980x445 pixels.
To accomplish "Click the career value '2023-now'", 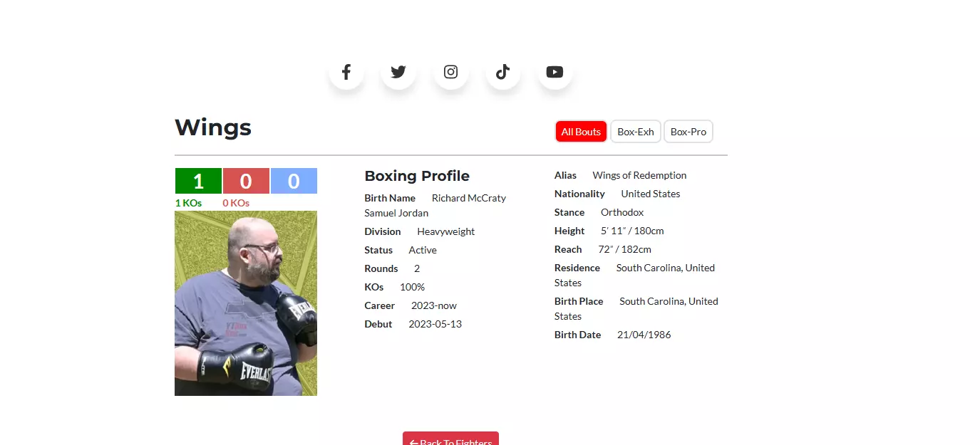I will (x=434, y=305).
